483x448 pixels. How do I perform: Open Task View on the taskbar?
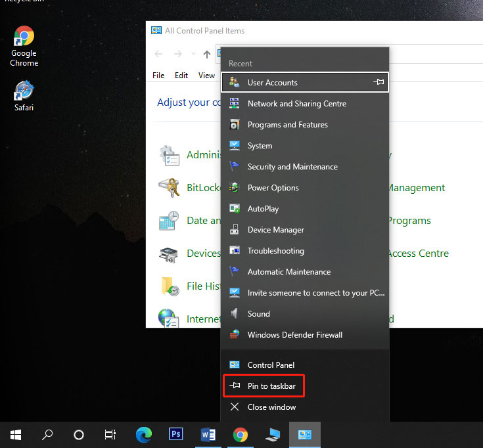pyautogui.click(x=110, y=435)
